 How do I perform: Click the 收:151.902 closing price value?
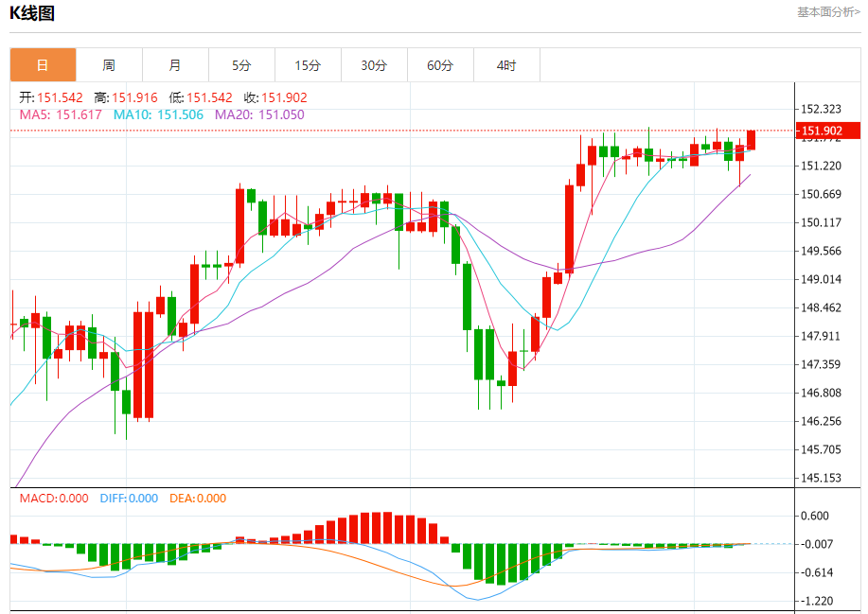tap(275, 97)
